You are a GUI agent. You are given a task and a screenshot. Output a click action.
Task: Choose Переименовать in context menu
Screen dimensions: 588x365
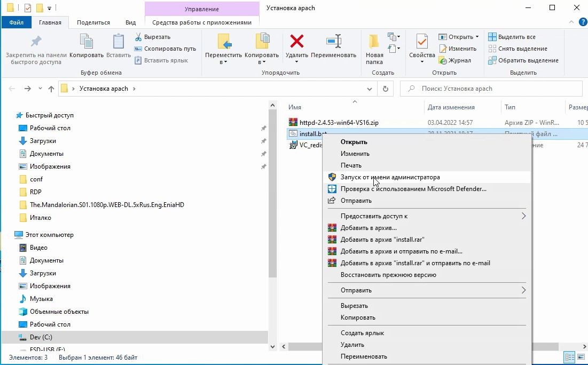pos(427,356)
